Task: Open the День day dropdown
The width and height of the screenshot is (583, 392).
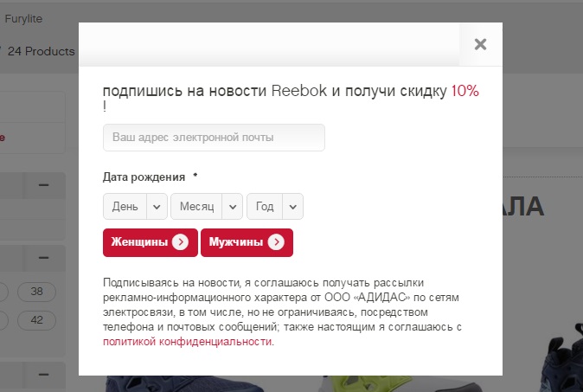Action: coord(135,207)
